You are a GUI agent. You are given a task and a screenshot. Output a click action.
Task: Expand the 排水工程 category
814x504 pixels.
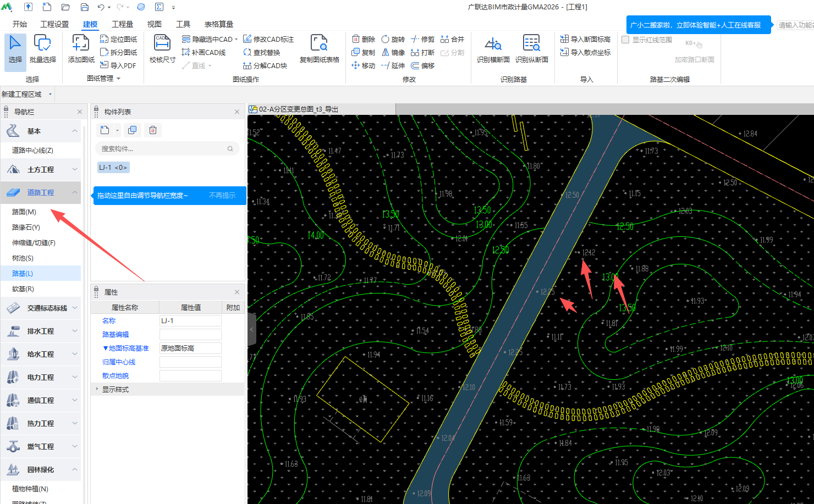(75, 331)
